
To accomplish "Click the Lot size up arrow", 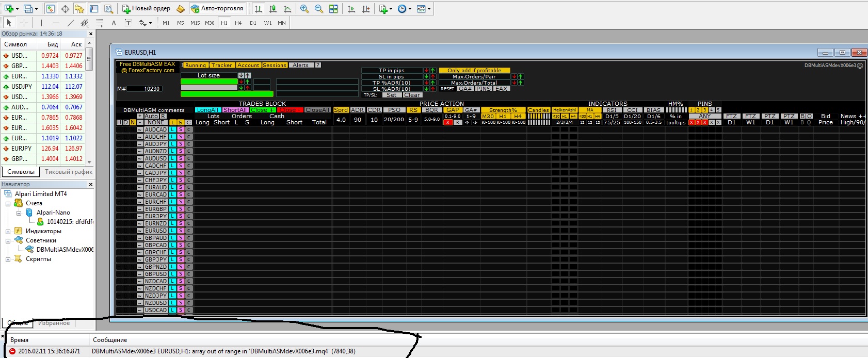I will point(248,75).
